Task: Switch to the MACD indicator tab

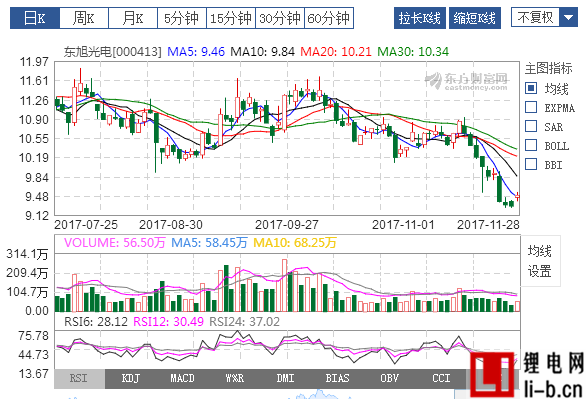Action: click(x=182, y=378)
